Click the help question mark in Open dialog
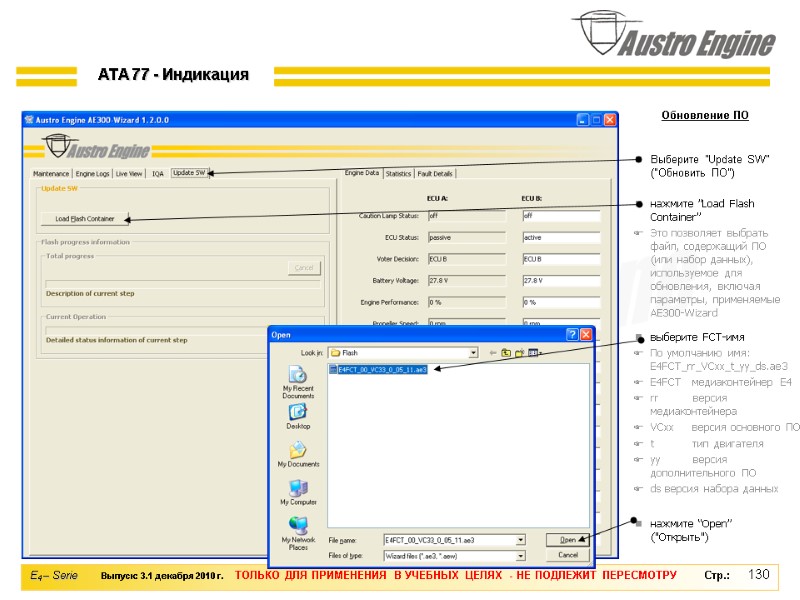Screen dimensions: 800x600 tap(572, 335)
